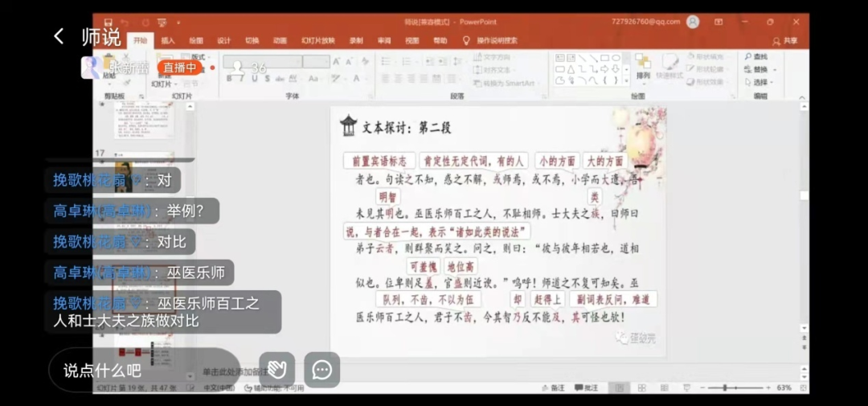Click 转换为 SmartArt button
This screenshot has height=406, width=868.
click(x=505, y=83)
